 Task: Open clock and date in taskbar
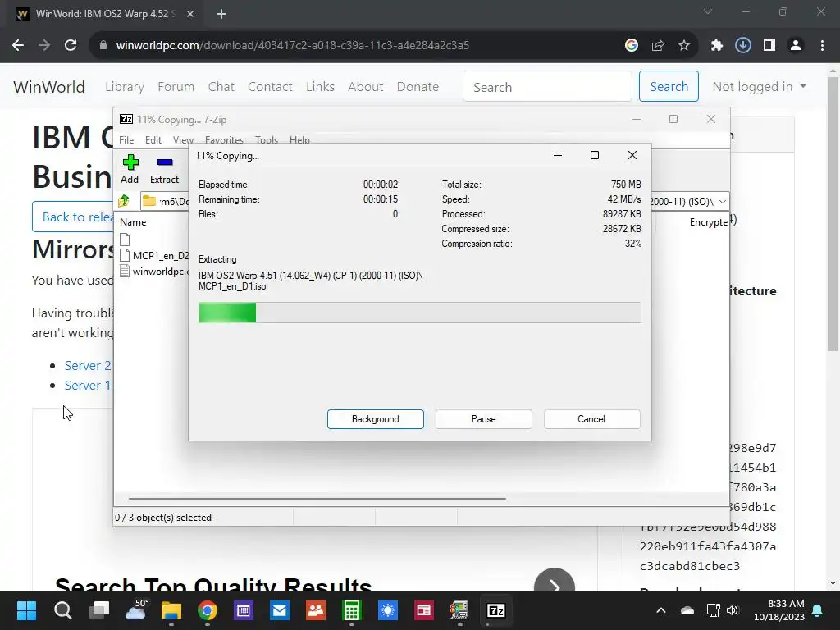coord(779,610)
